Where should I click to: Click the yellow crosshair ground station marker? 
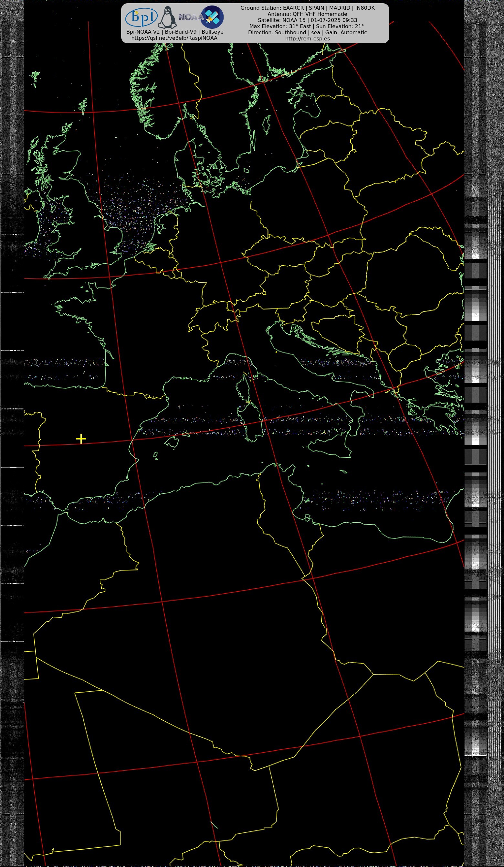click(81, 439)
